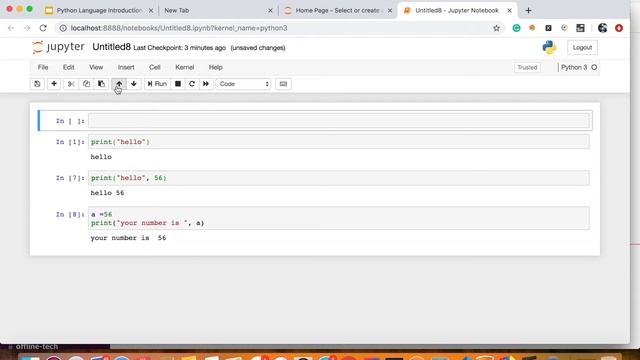Open a new browser tab

528,11
